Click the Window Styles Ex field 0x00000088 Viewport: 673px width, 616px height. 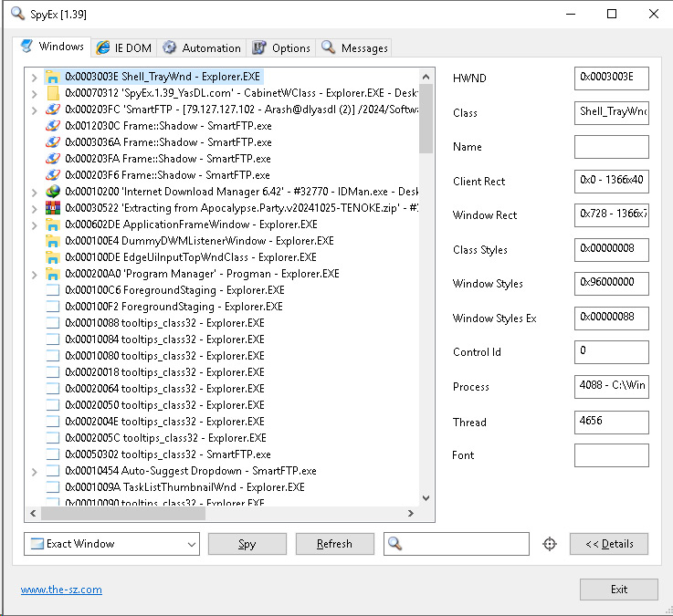[x=612, y=318]
